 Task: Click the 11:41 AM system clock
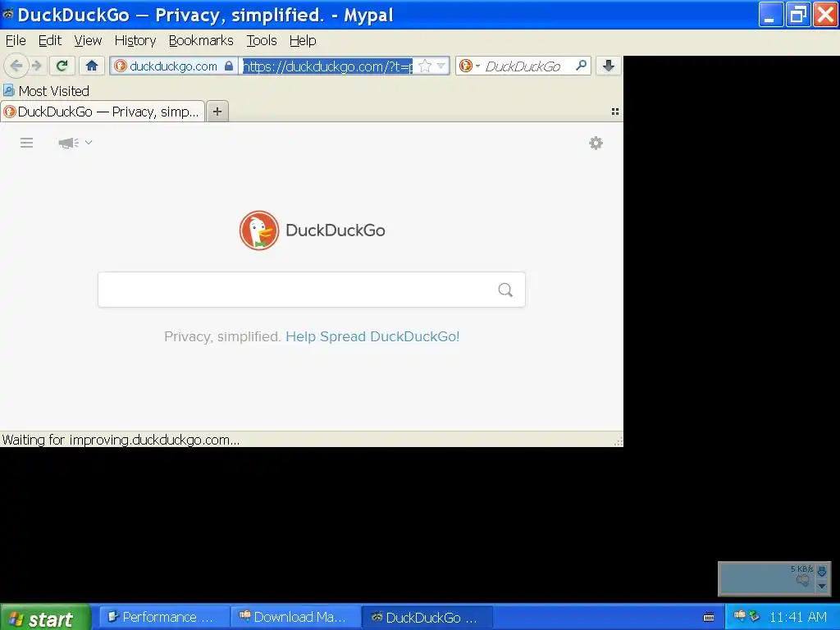point(797,617)
